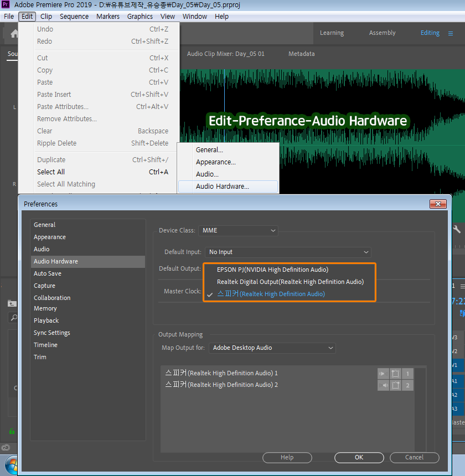465x476 pixels.
Task: Select the checked 스피커 Realtek output option
Action: [x=271, y=294]
